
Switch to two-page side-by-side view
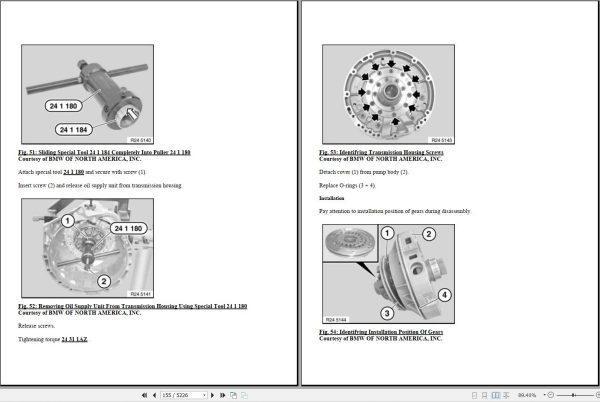[496, 395]
